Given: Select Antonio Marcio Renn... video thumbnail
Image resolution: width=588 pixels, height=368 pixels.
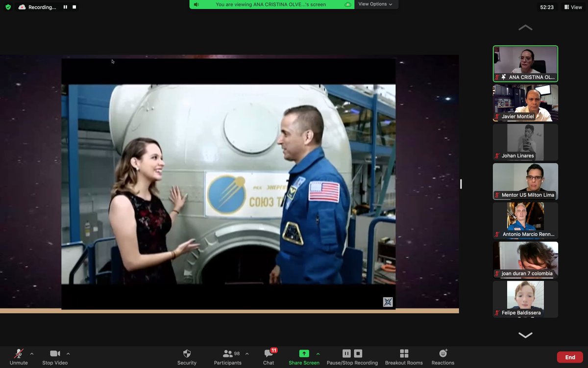Looking at the screenshot, I should point(525,221).
